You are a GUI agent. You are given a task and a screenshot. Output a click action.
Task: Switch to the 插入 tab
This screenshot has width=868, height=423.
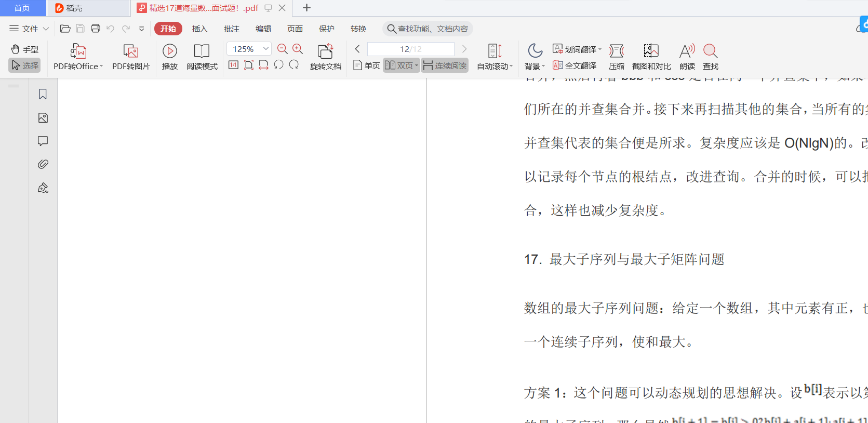point(200,29)
